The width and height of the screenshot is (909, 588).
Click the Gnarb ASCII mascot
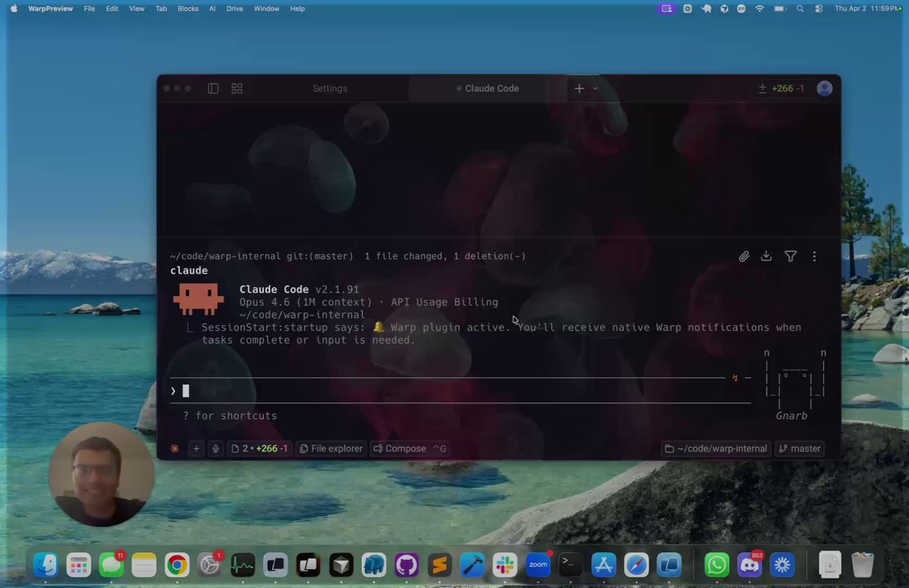794,384
